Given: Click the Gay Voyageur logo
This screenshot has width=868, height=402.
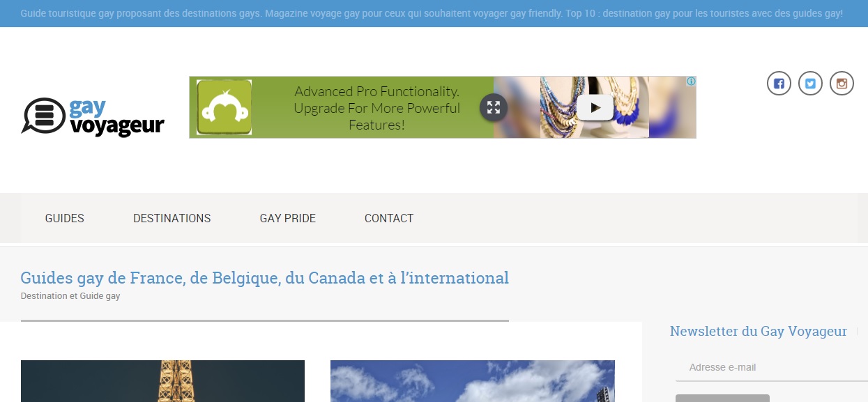Looking at the screenshot, I should (93, 117).
